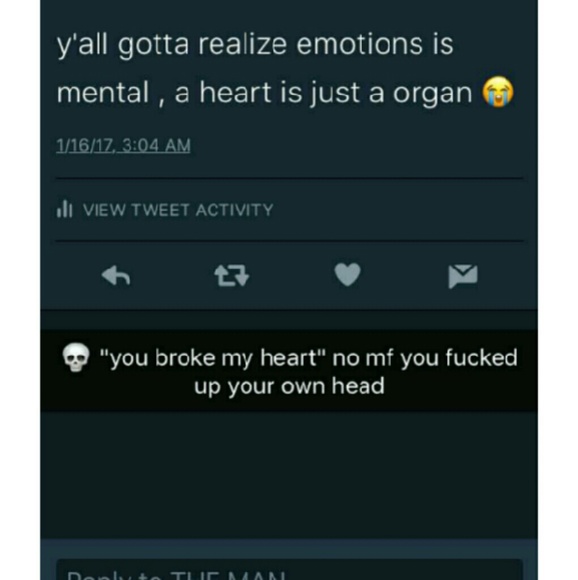Click the word "mental" in the tweet
Screen dimensions: 578x580
click(103, 92)
